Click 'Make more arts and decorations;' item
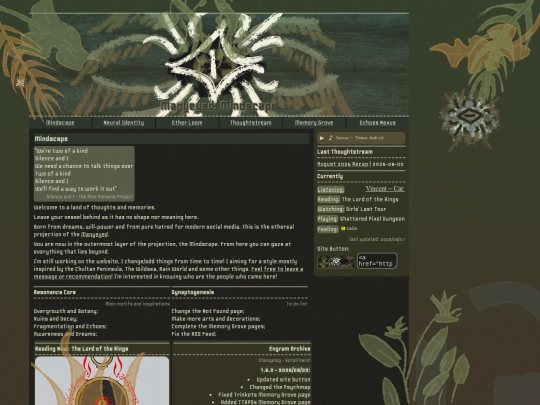 coord(216,319)
